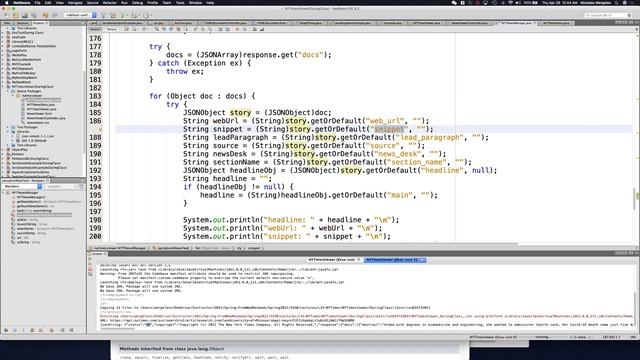Open the Refactor menu
Viewport: 640px width, 360px height.
click(109, 3)
